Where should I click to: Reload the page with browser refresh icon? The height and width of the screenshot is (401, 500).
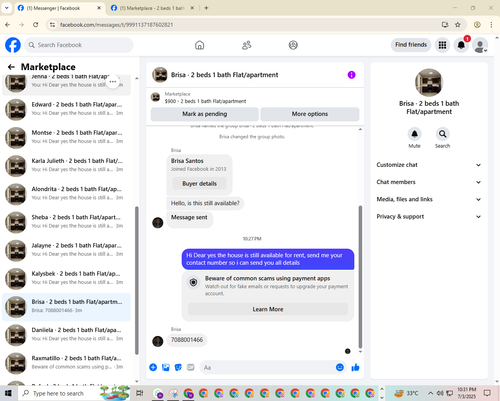point(36,25)
